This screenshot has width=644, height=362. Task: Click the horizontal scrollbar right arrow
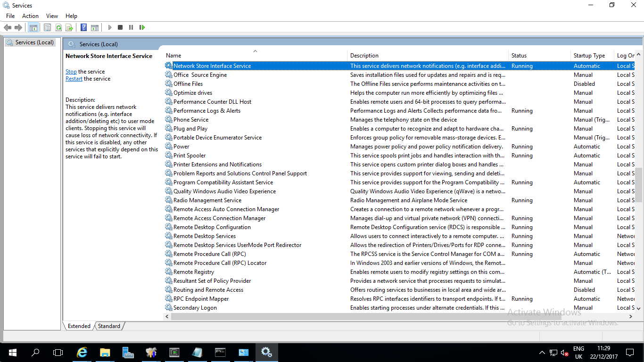(631, 317)
